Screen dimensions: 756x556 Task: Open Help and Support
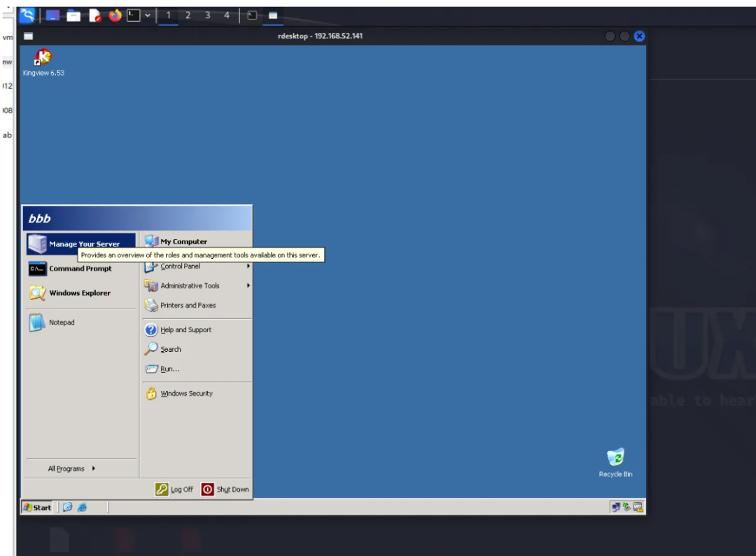[197, 329]
